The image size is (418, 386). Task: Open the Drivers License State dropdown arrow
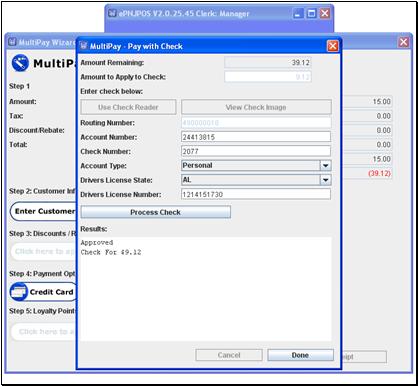tap(325, 180)
